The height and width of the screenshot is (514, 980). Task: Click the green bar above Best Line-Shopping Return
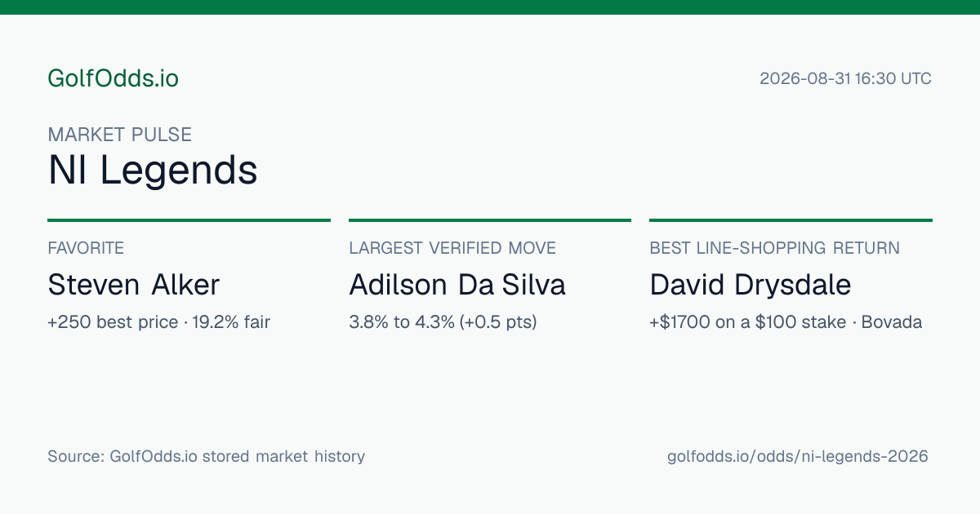(x=791, y=220)
